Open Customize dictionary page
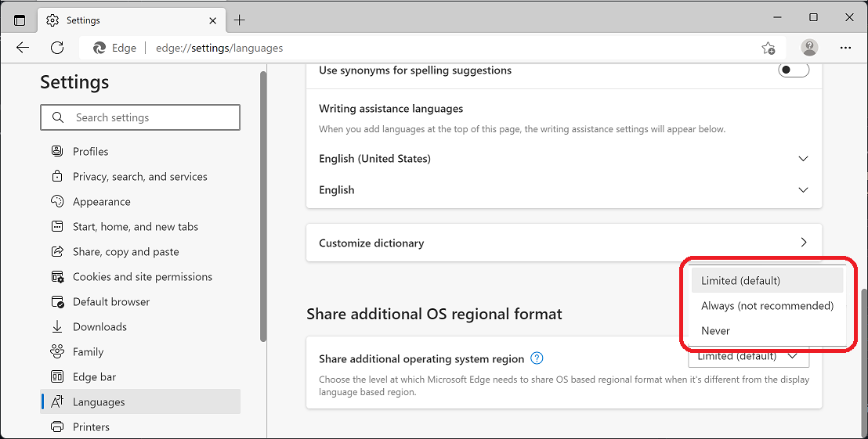868x439 pixels. tap(563, 243)
